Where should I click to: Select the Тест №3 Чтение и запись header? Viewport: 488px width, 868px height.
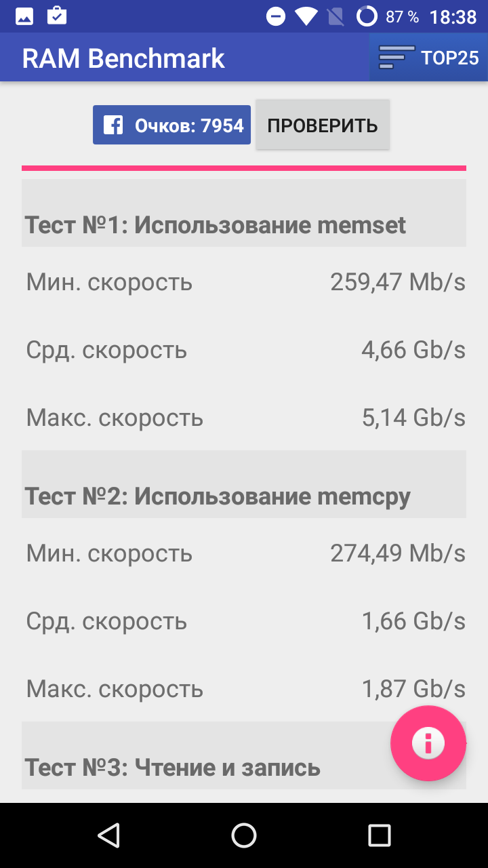point(244,755)
